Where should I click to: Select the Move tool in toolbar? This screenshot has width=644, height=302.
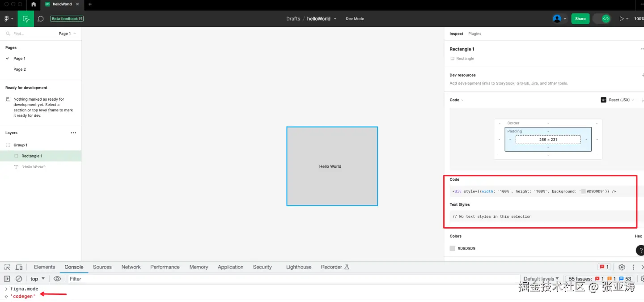[x=26, y=19]
